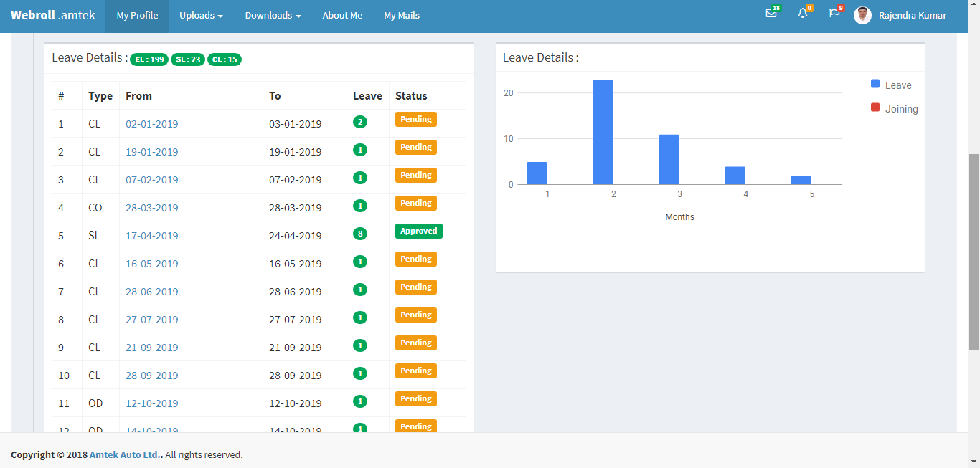Click the Approved status button for SL leave
The image size is (980, 468).
418,231
